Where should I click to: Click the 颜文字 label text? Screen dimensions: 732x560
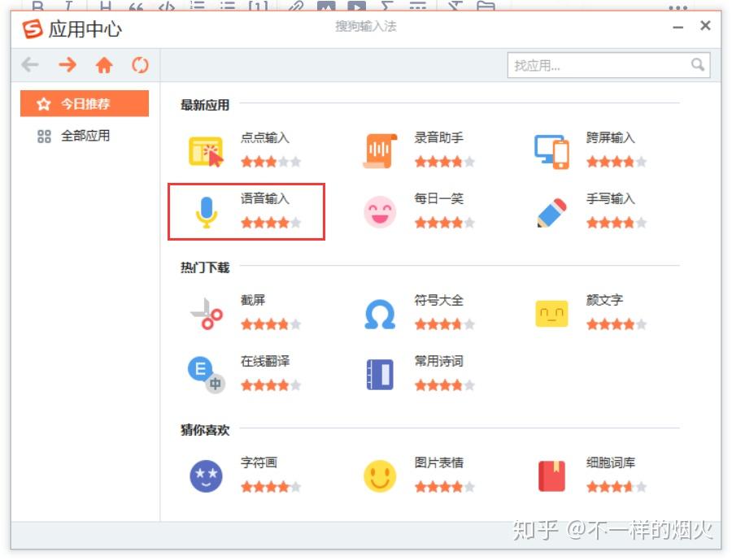coord(604,300)
